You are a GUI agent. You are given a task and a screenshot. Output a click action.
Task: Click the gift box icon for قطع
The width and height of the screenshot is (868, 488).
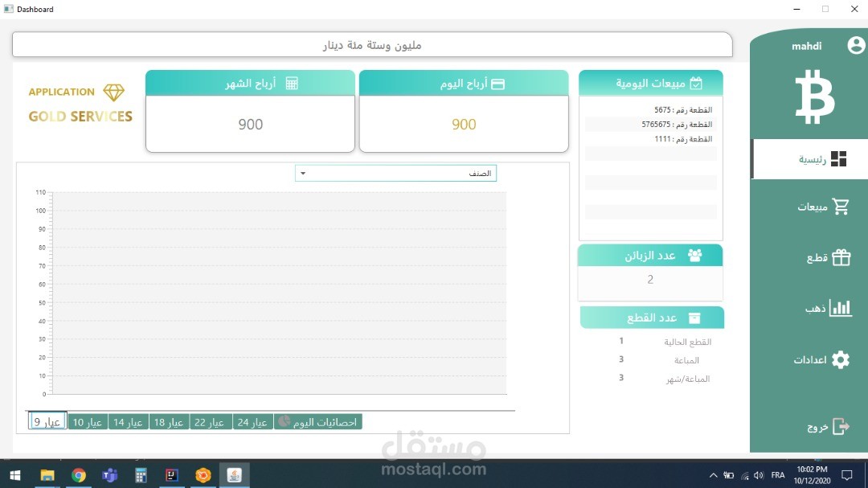(x=841, y=257)
